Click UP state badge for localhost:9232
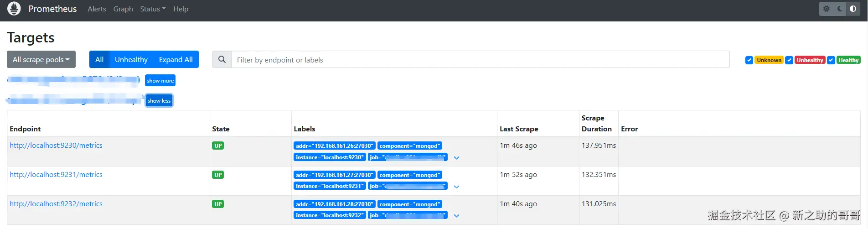The width and height of the screenshot is (868, 229). click(218, 204)
